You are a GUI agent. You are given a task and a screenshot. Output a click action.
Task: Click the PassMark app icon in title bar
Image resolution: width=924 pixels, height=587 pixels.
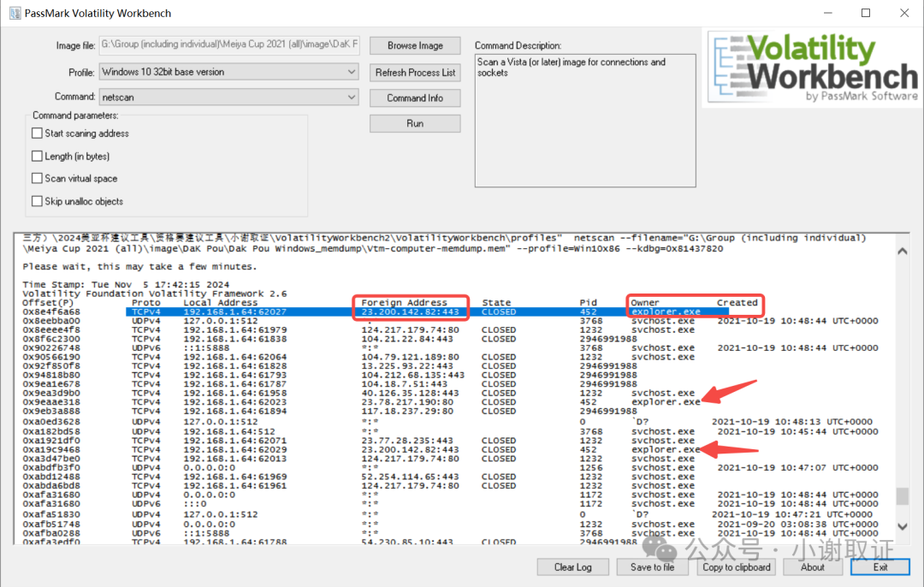(15, 13)
